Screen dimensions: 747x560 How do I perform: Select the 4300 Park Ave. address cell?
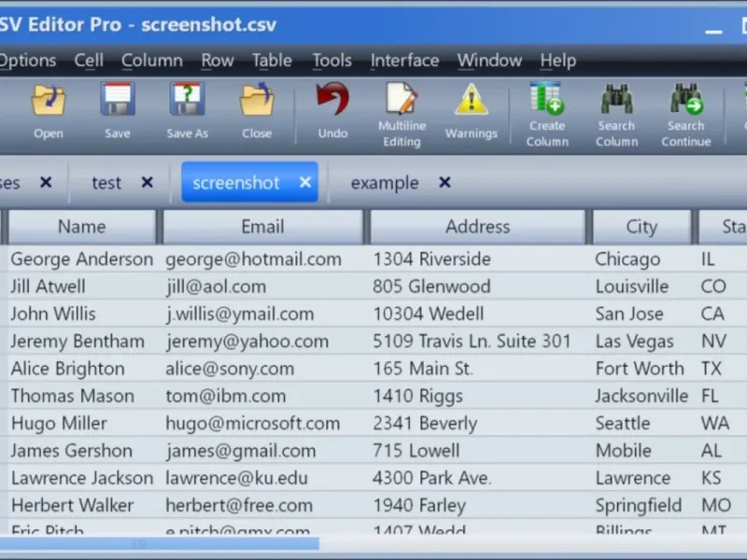point(479,478)
